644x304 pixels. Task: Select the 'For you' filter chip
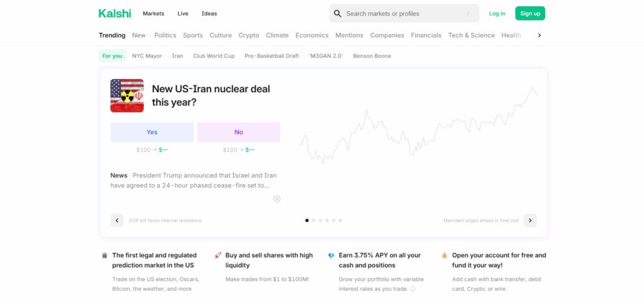tap(112, 56)
